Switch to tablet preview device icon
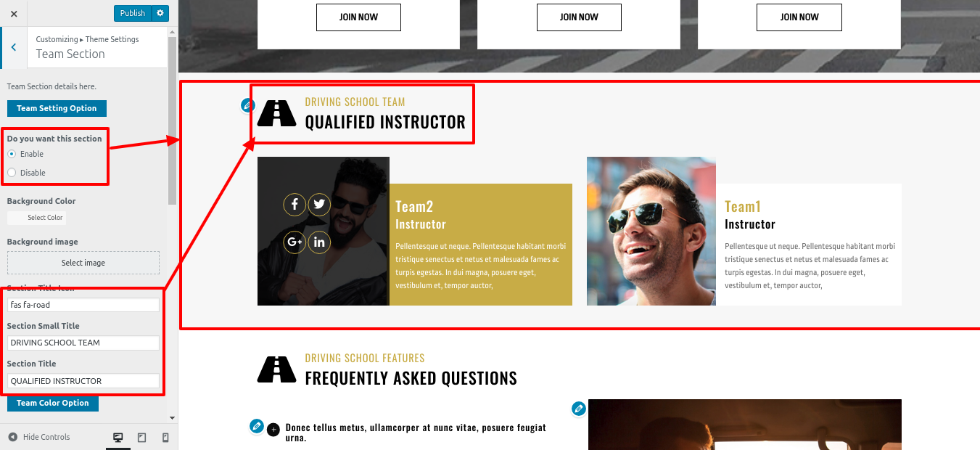This screenshot has width=980, height=450. pyautogui.click(x=141, y=437)
